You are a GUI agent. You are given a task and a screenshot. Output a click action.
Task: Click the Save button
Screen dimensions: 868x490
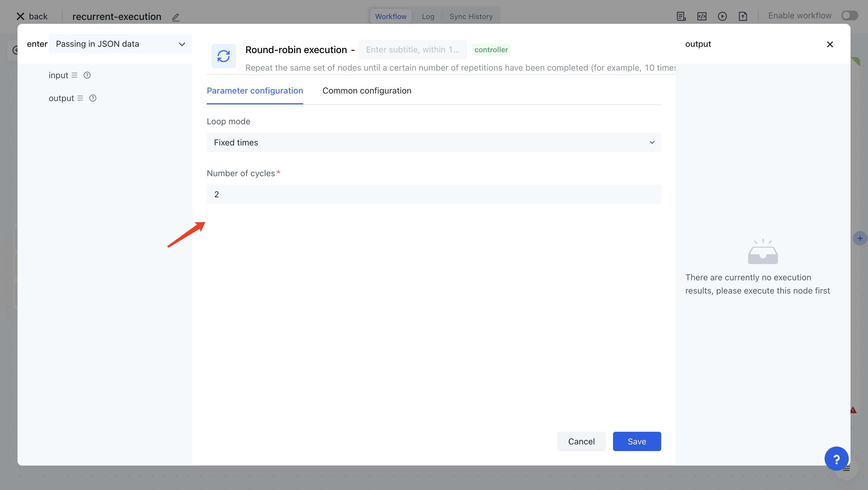point(637,441)
